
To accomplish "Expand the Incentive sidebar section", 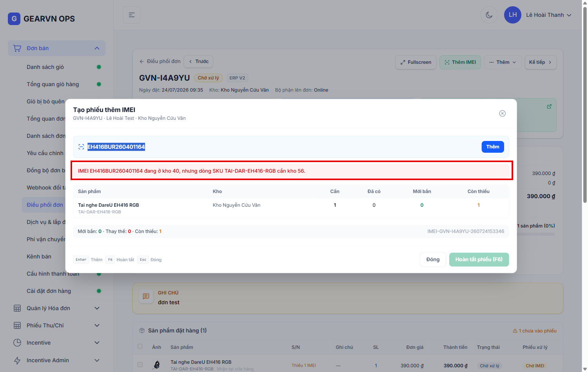I will click(x=57, y=343).
